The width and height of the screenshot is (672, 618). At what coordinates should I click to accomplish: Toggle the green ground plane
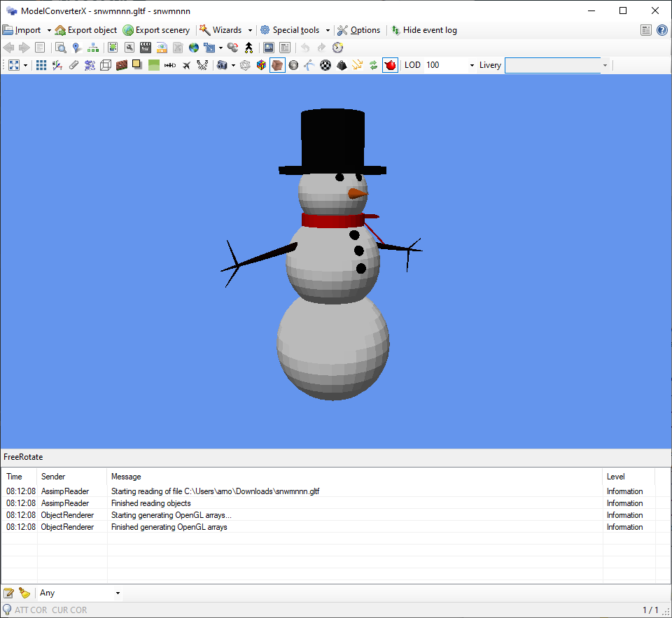[154, 65]
